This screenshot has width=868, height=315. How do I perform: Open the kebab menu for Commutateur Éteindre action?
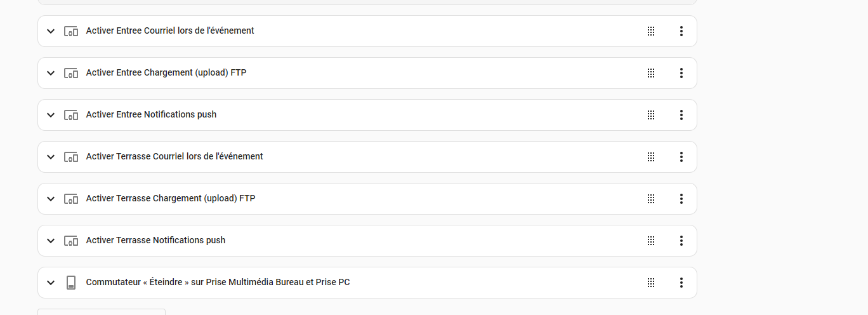tap(681, 283)
